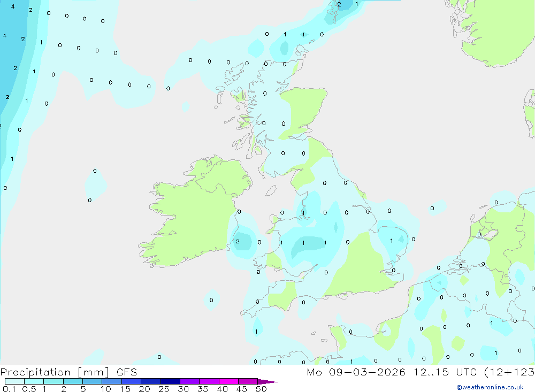535x392 pixels.
Task: Click the 2 mm value off southeast Ireland
Action: tap(238, 242)
